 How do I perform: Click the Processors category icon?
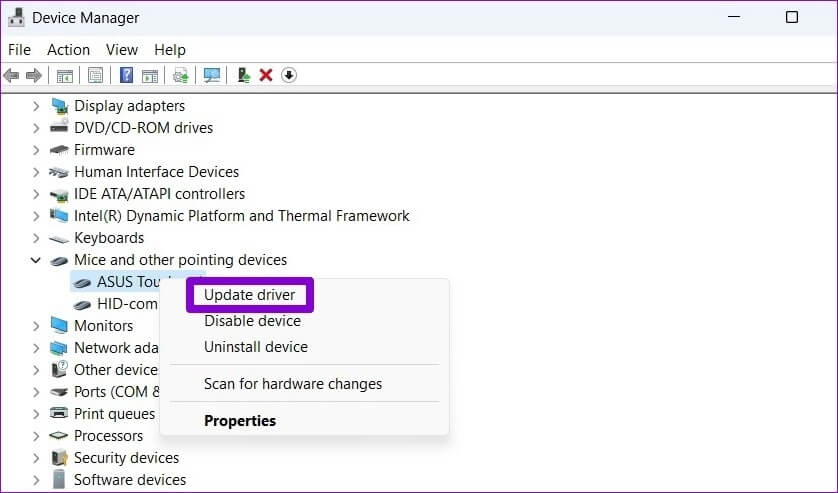pos(59,436)
